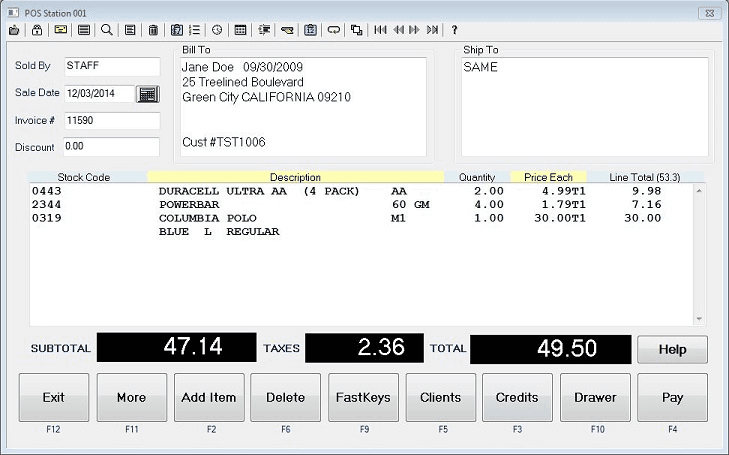
Task: Click the Add Item button
Action: click(x=209, y=398)
